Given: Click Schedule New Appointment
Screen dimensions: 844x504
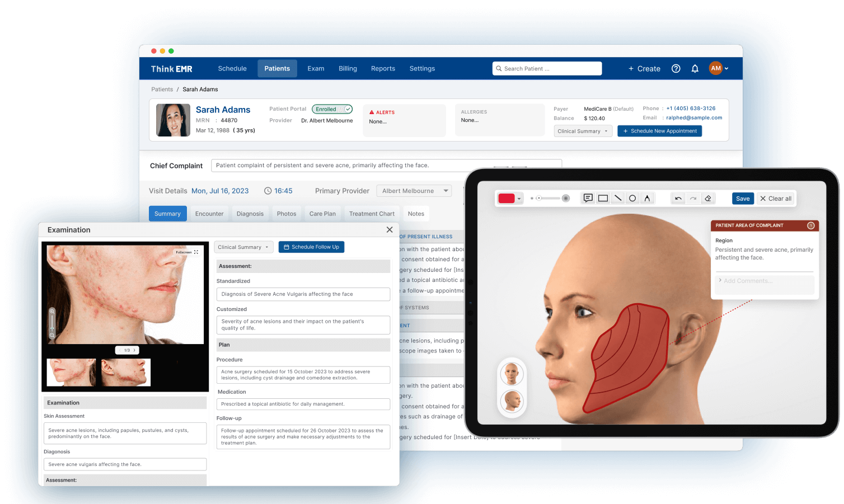Looking at the screenshot, I should [x=659, y=130].
